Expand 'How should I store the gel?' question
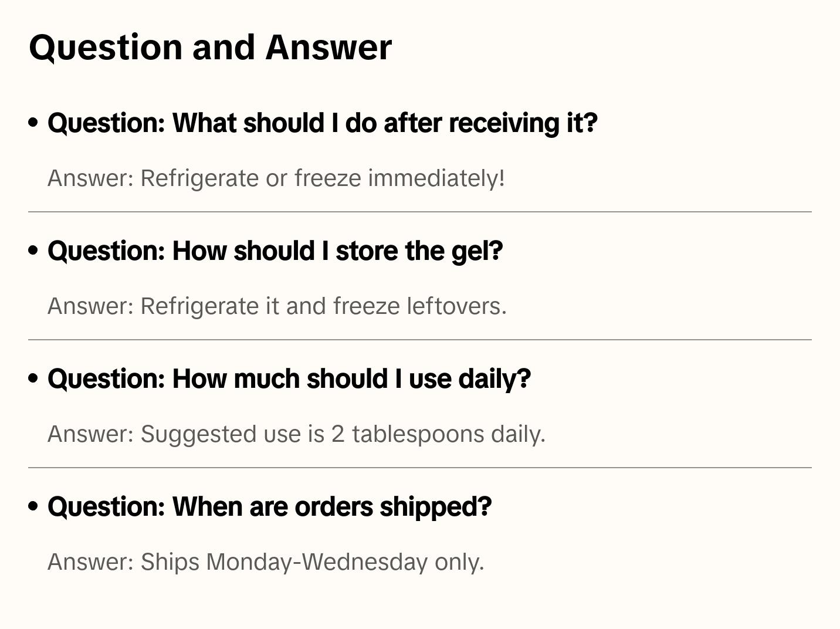 (x=275, y=251)
